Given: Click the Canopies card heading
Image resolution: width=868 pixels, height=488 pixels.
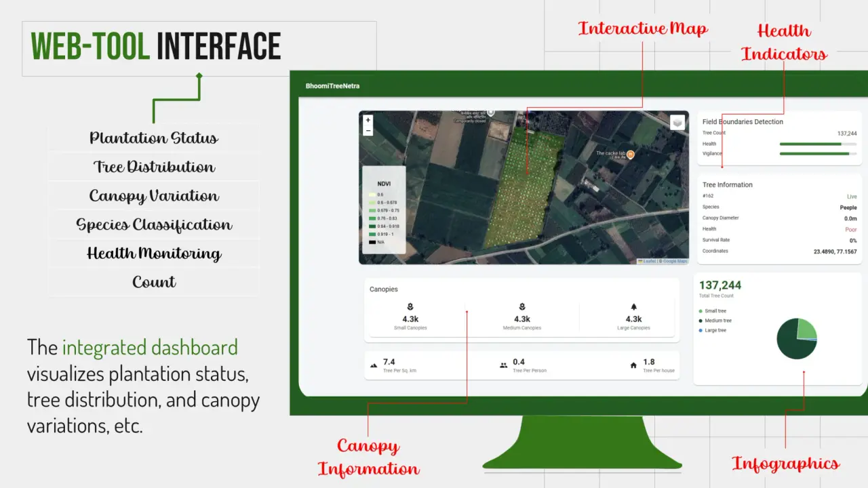Looking at the screenshot, I should pyautogui.click(x=384, y=289).
